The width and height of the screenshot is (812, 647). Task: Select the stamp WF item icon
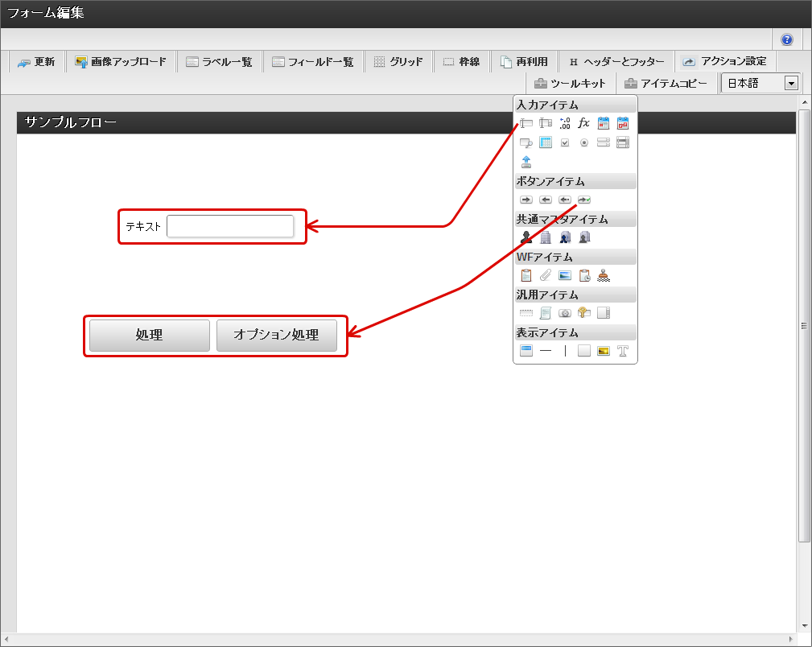pos(604,275)
